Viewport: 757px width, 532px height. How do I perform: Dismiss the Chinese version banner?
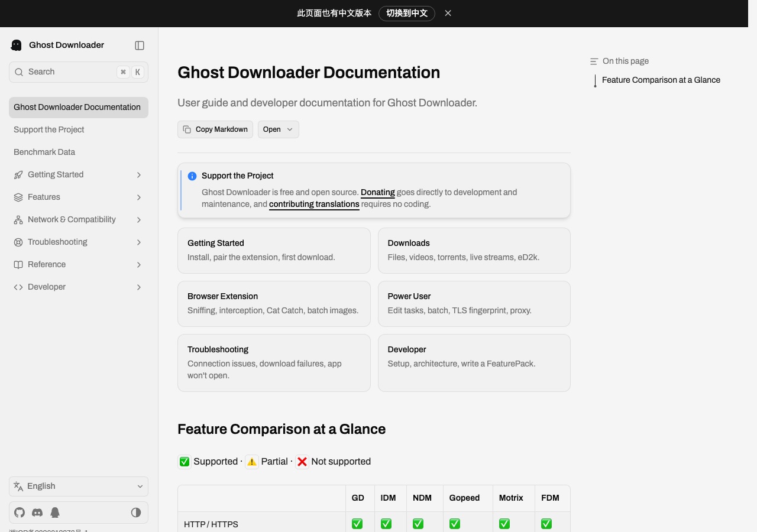coord(448,13)
